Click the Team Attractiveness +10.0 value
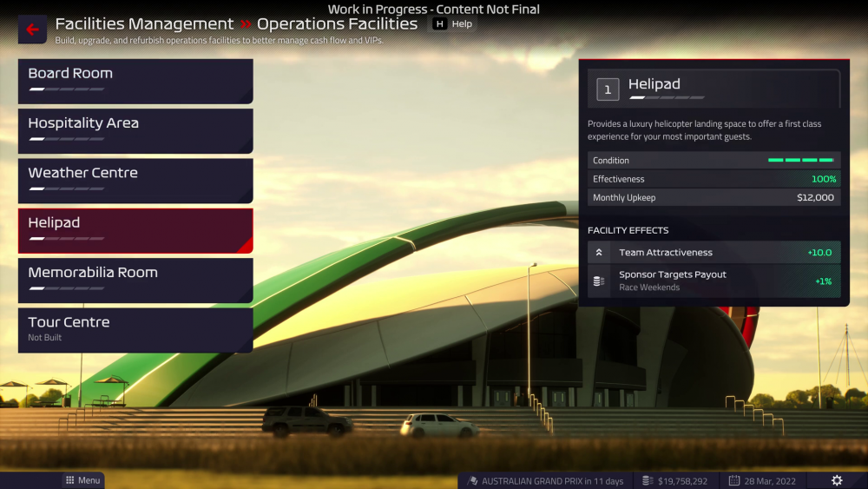 pos(819,253)
